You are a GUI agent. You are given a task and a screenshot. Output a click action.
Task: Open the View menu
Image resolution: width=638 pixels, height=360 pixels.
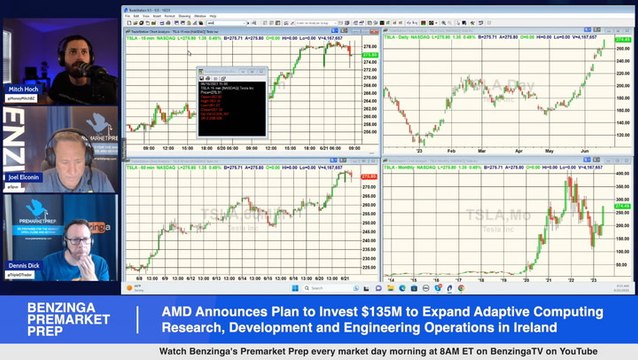[146, 16]
